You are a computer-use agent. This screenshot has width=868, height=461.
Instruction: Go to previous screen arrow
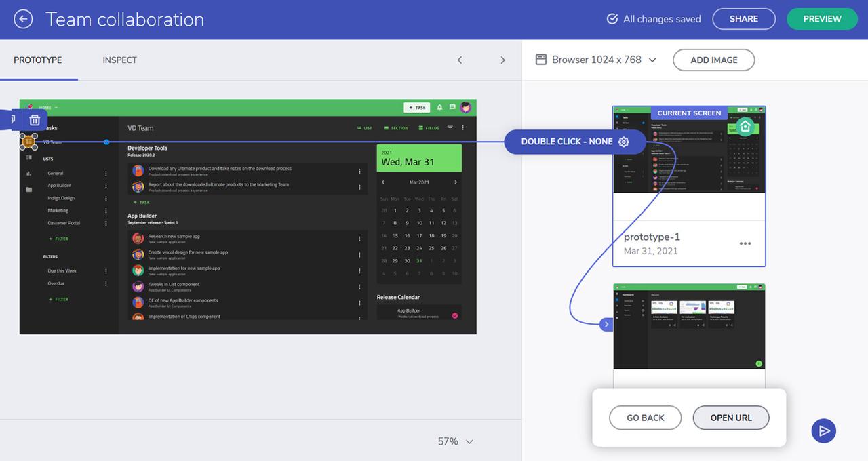(460, 60)
